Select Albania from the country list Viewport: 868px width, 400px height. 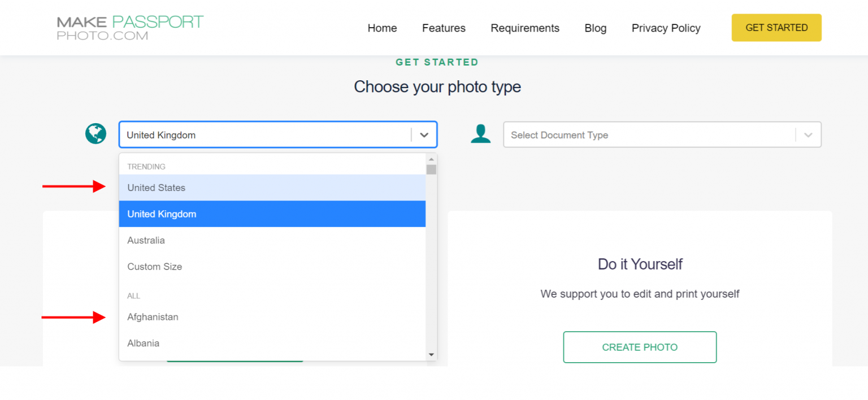(272, 343)
